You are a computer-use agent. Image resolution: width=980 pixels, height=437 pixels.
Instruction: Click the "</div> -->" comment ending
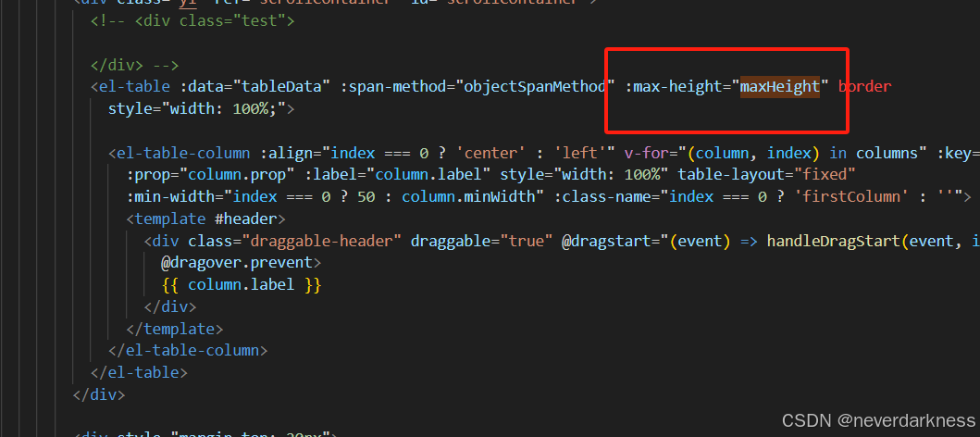click(134, 65)
